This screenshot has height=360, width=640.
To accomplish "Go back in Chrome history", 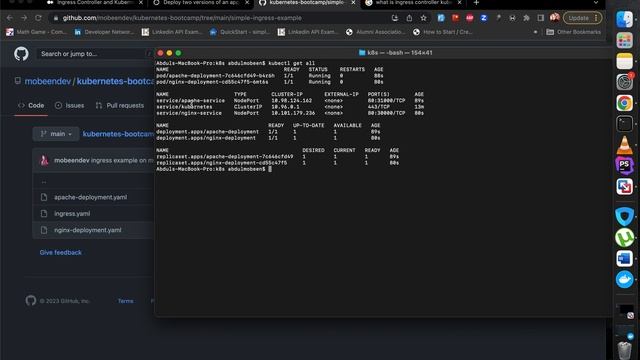I will [x=10, y=18].
